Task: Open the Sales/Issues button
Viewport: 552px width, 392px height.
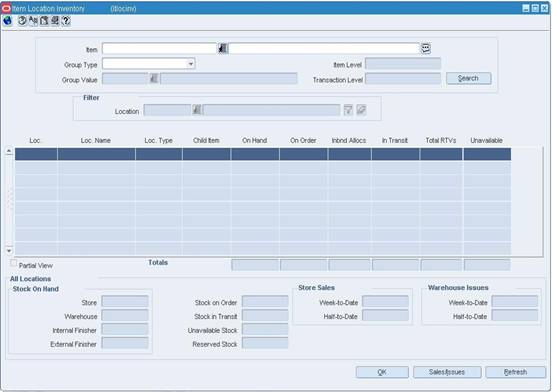Action: pos(447,372)
